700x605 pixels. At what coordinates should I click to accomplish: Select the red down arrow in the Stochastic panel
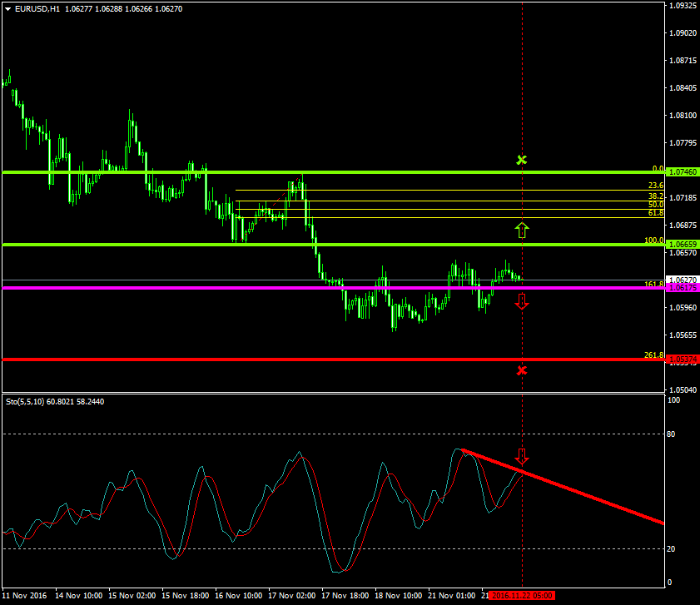(x=522, y=456)
